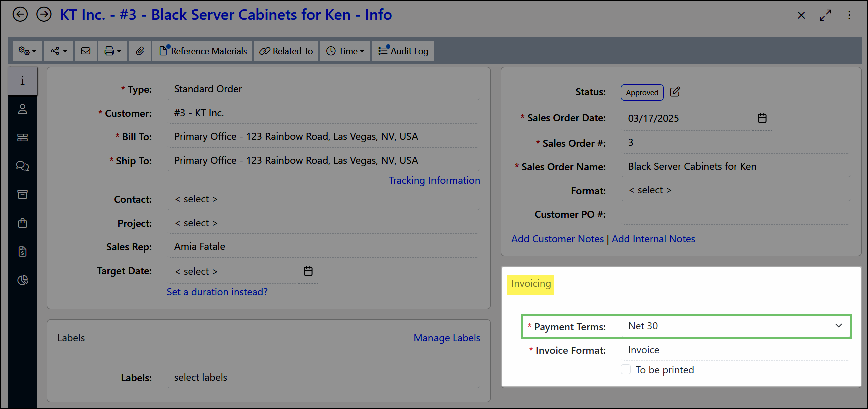Viewport: 868px width, 409px height.
Task: Click the select labels field
Action: 323,378
